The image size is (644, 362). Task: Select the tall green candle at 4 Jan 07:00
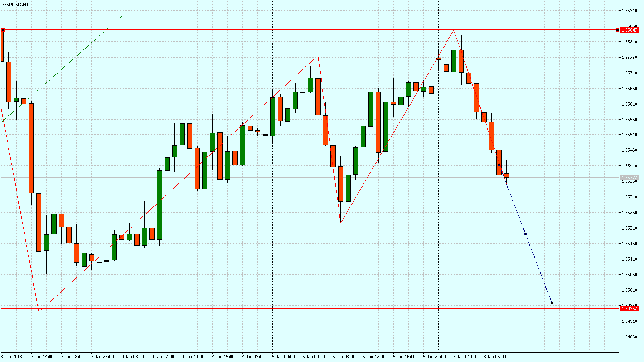159,205
